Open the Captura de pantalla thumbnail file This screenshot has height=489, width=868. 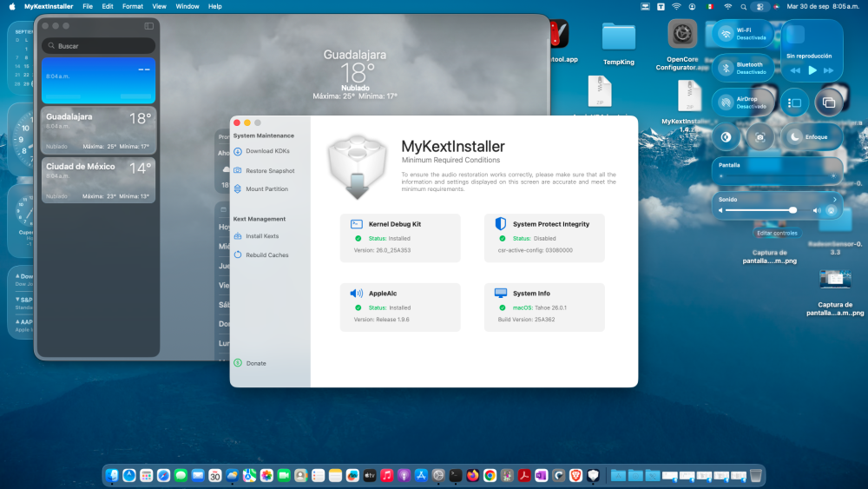pos(835,279)
